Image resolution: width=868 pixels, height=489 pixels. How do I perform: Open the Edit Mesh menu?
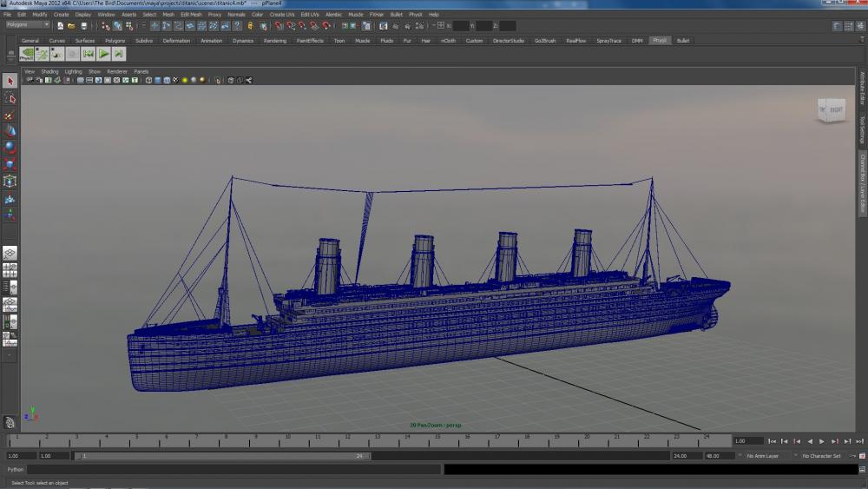coord(191,15)
